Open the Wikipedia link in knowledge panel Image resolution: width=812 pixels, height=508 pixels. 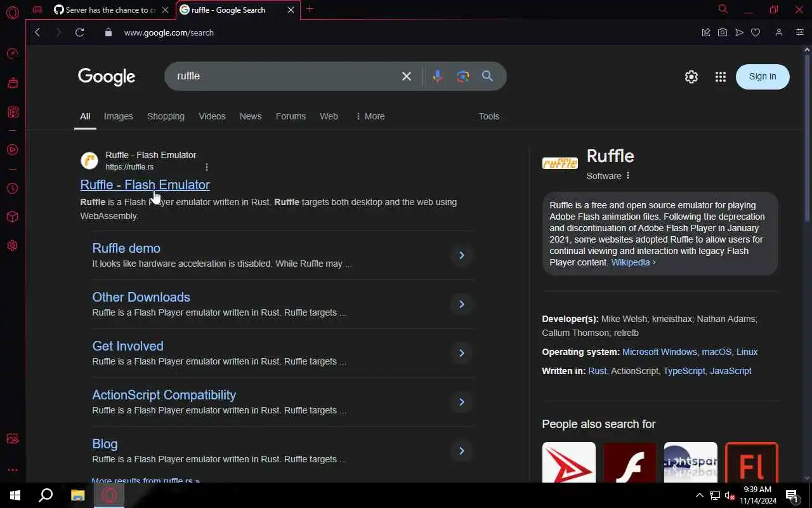633,262
